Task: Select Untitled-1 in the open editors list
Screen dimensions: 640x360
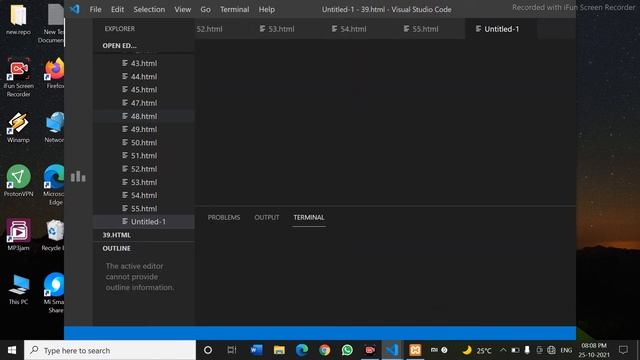Action: click(x=144, y=222)
